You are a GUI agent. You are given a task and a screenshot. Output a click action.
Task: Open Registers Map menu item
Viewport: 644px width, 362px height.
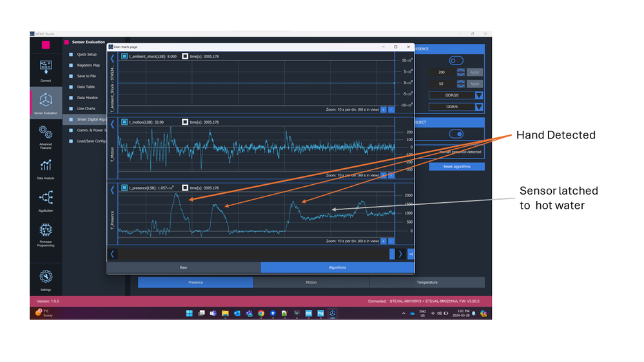tap(88, 65)
